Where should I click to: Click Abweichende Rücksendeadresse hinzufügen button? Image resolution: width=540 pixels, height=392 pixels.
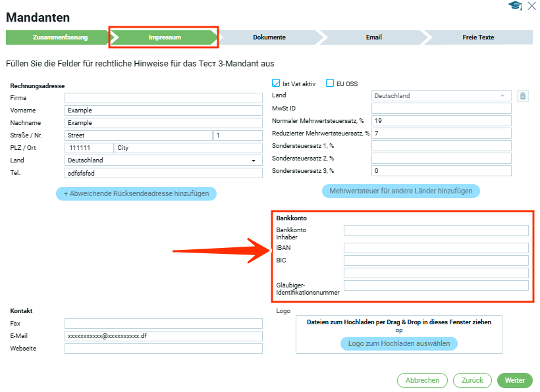pyautogui.click(x=136, y=193)
